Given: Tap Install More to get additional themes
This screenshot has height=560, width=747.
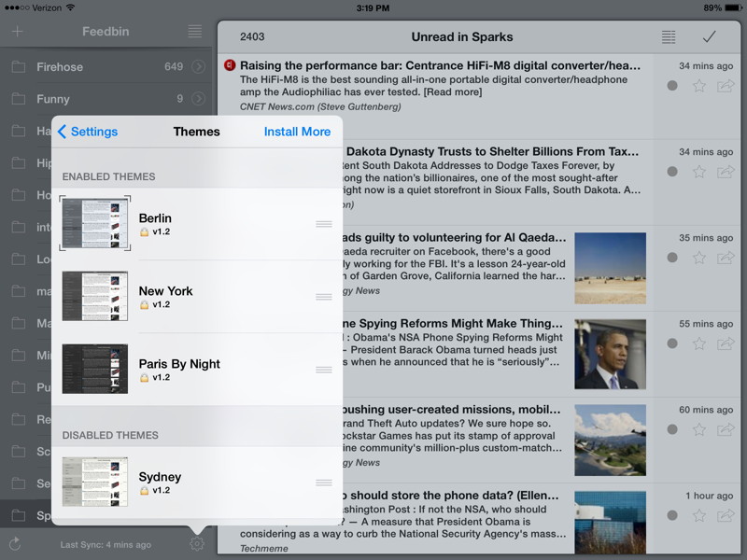Looking at the screenshot, I should (297, 132).
